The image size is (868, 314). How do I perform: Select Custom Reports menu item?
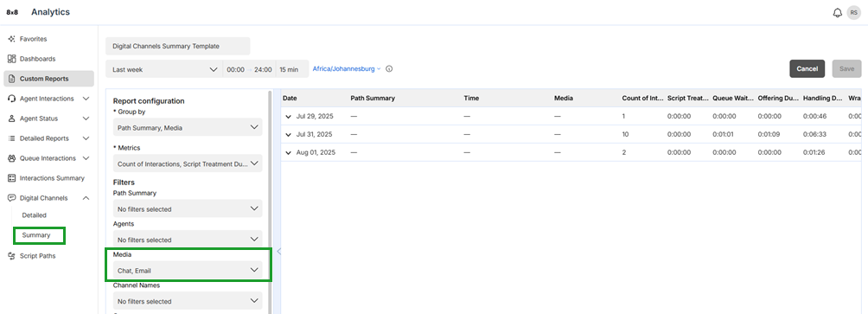[48, 79]
